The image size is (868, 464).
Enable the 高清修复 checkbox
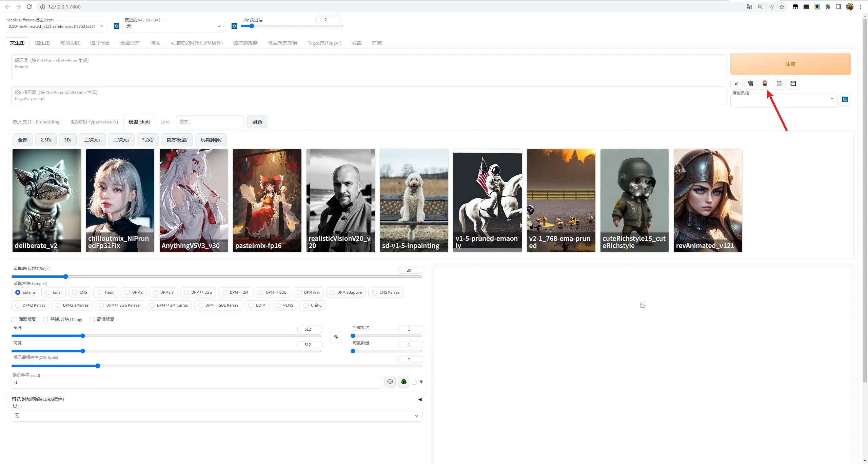pos(92,320)
